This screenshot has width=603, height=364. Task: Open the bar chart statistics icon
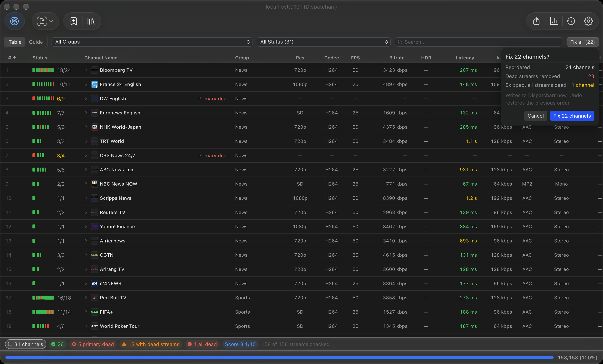554,21
